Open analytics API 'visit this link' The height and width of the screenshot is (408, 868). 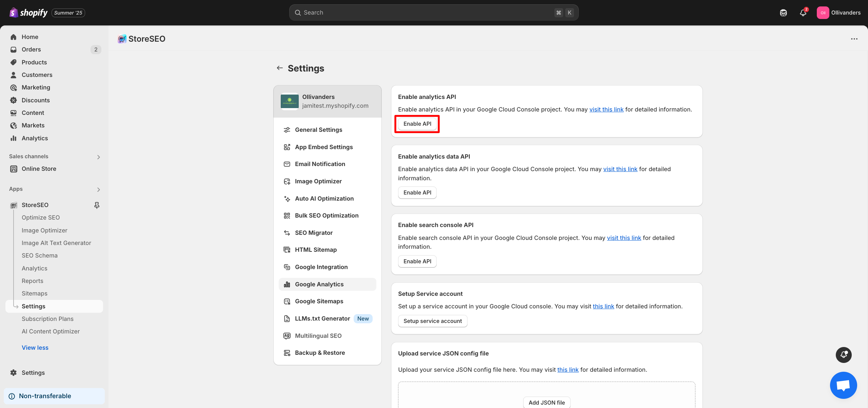point(606,109)
